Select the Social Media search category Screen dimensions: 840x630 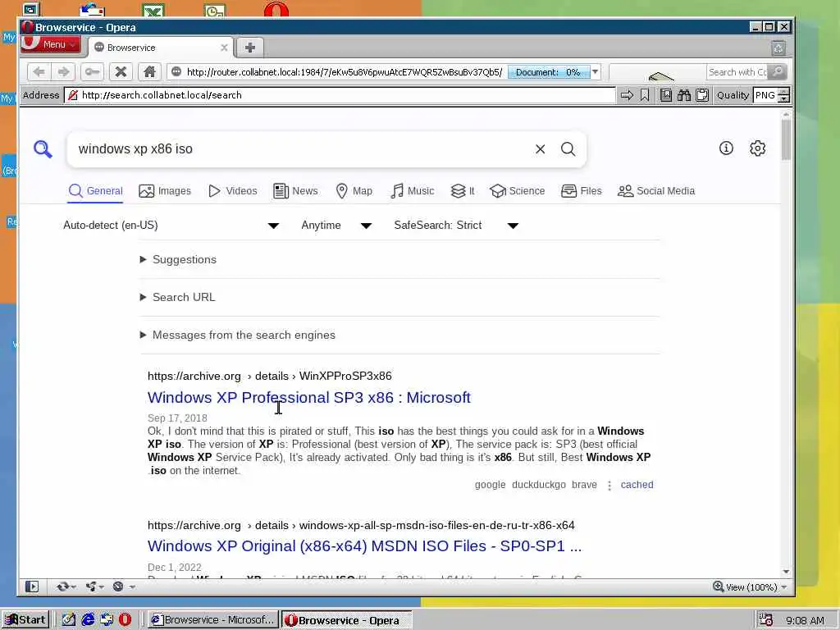pos(655,190)
